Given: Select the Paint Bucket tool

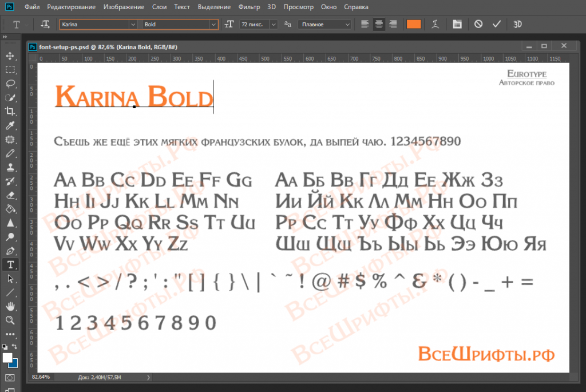Looking at the screenshot, I should click(10, 209).
